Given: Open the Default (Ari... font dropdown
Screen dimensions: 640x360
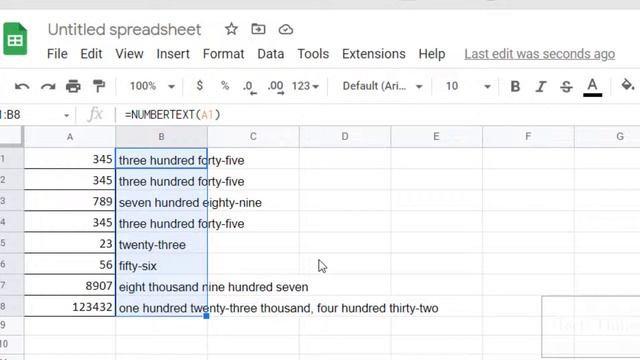Looking at the screenshot, I should coord(382,86).
